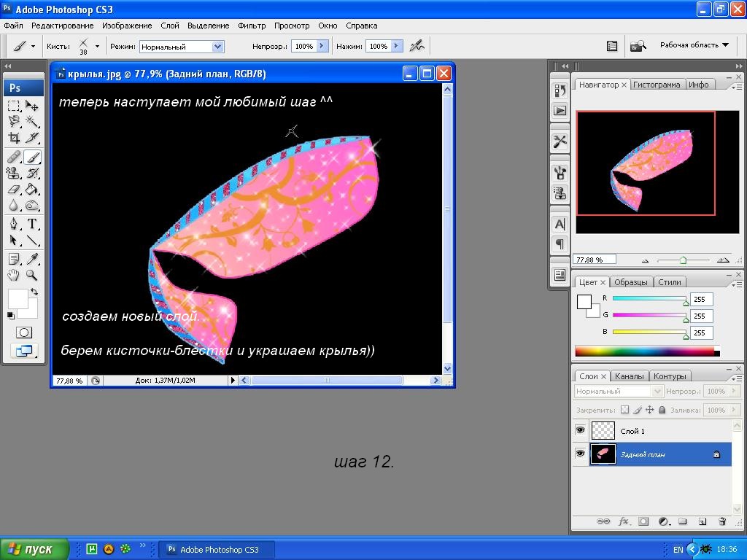The image size is (747, 560).
Task: Select the Crop tool in toolbox
Action: click(x=14, y=138)
